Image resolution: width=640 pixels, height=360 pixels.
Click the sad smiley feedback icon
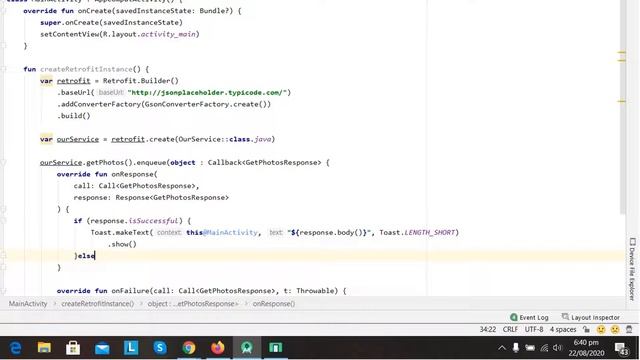tap(615, 329)
